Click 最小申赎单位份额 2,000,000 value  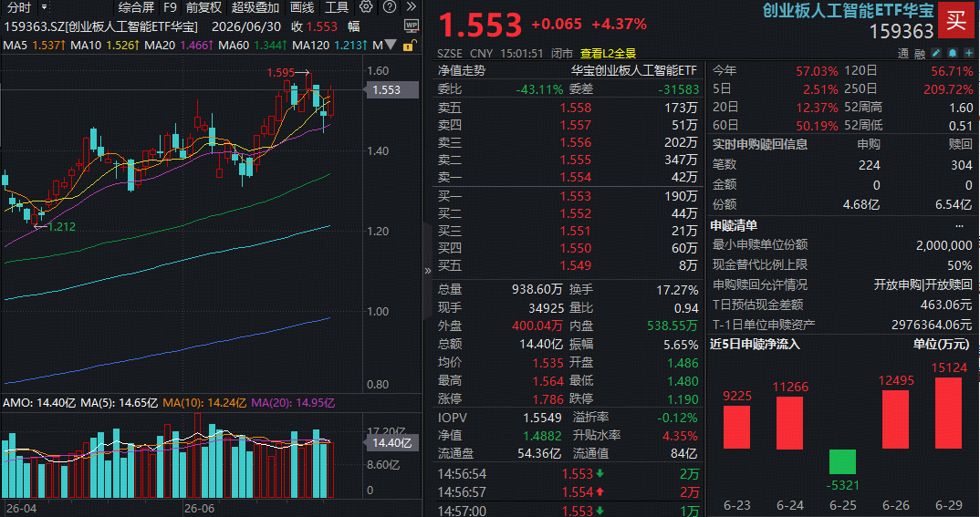click(944, 246)
